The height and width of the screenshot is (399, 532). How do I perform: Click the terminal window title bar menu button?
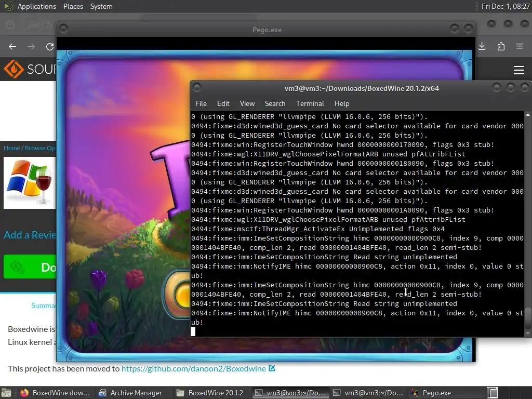(197, 88)
